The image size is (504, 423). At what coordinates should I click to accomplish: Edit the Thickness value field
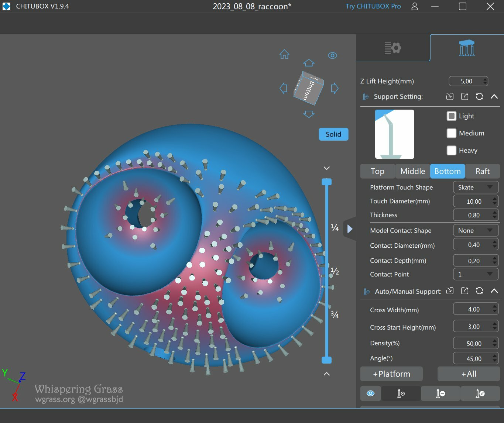[x=476, y=215]
